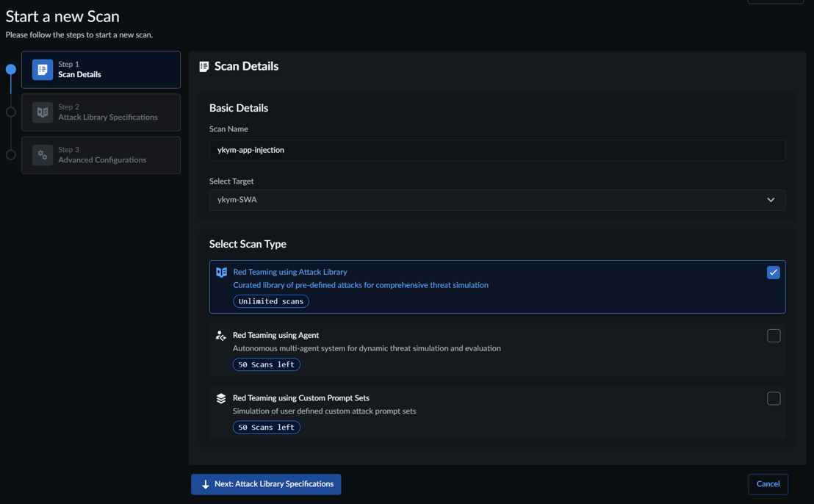Click the Scan Details step icon
The width and height of the screenshot is (814, 504).
pyautogui.click(x=43, y=70)
